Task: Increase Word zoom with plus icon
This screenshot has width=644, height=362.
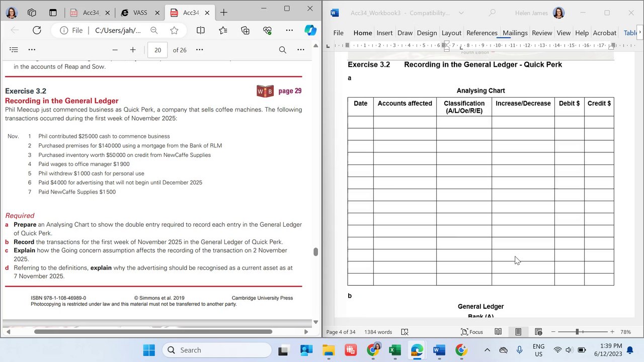Action: [612, 332]
